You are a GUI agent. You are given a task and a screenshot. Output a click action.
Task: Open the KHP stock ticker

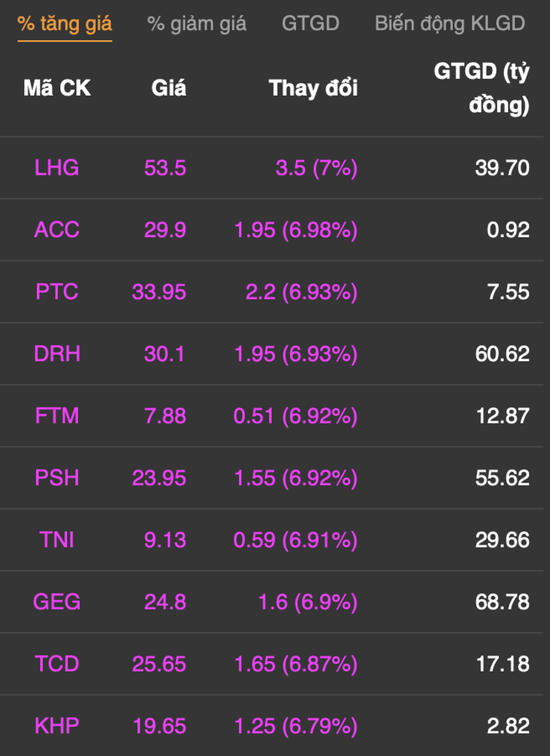[57, 726]
